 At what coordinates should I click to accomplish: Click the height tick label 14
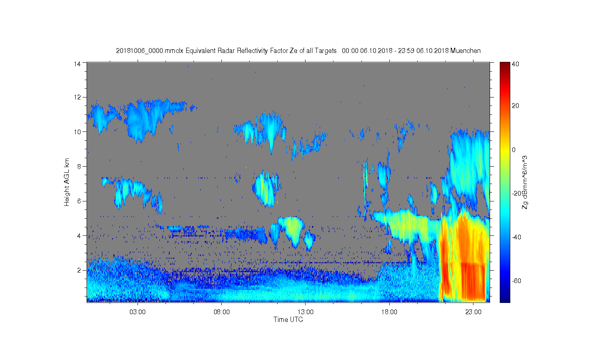(x=77, y=63)
